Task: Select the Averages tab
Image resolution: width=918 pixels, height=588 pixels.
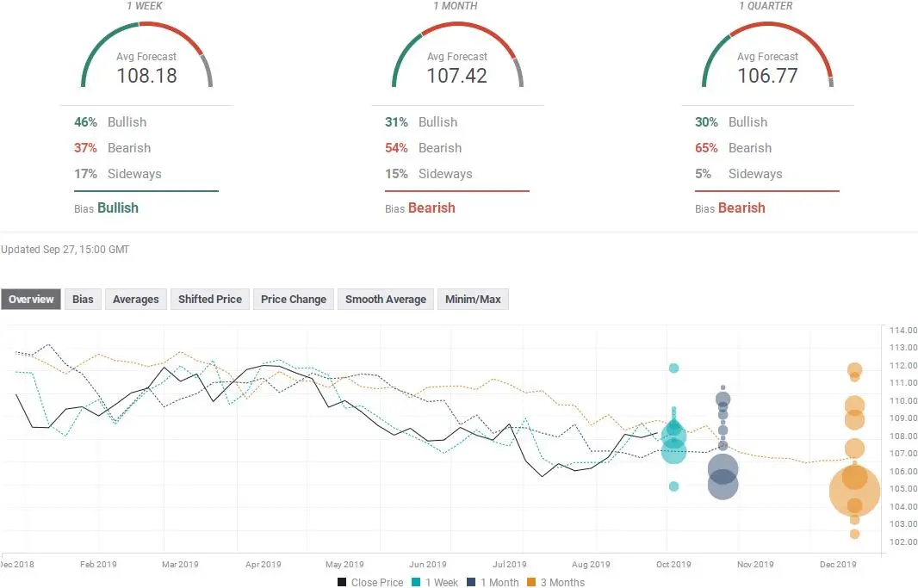Action: (136, 299)
